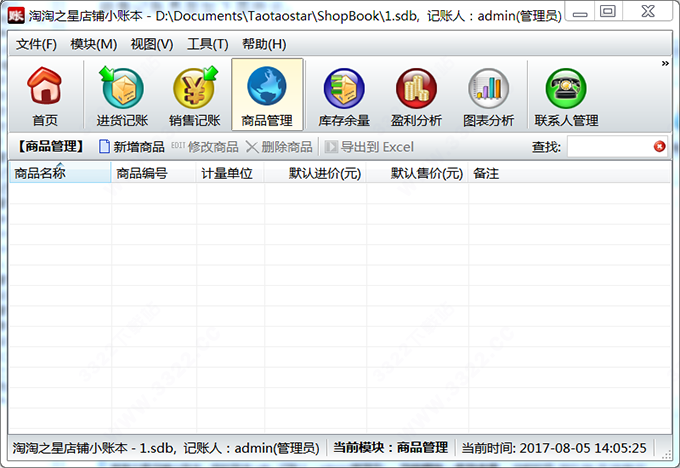Open the 视图(V) menu
The width and height of the screenshot is (680, 468).
tap(151, 44)
